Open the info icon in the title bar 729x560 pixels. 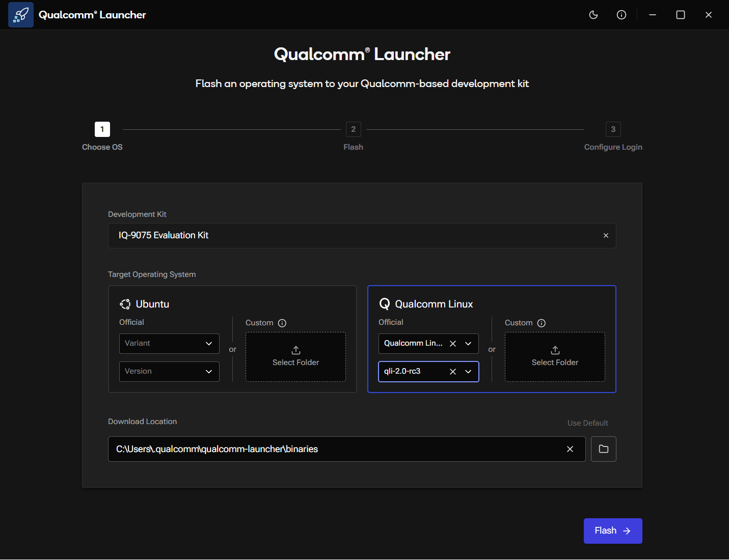tap(622, 15)
